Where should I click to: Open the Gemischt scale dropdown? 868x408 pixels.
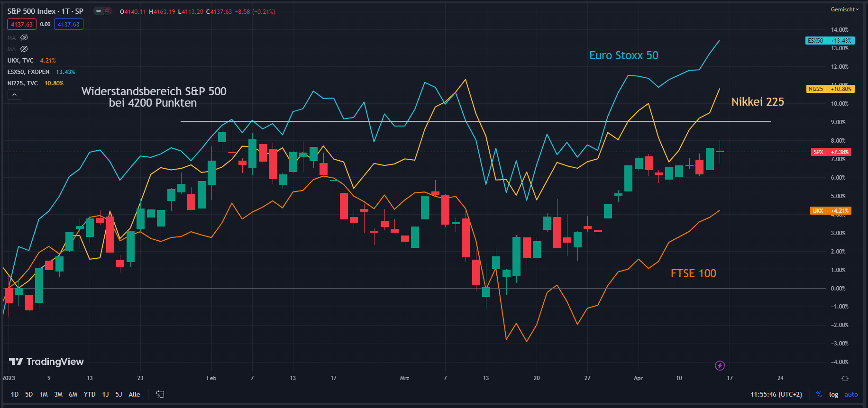tap(845, 9)
